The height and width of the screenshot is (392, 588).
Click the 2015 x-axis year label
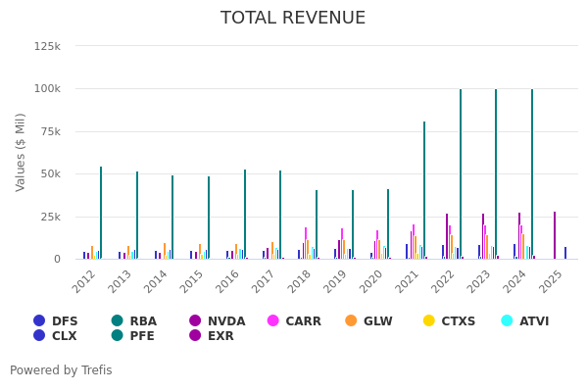pyautogui.click(x=192, y=281)
